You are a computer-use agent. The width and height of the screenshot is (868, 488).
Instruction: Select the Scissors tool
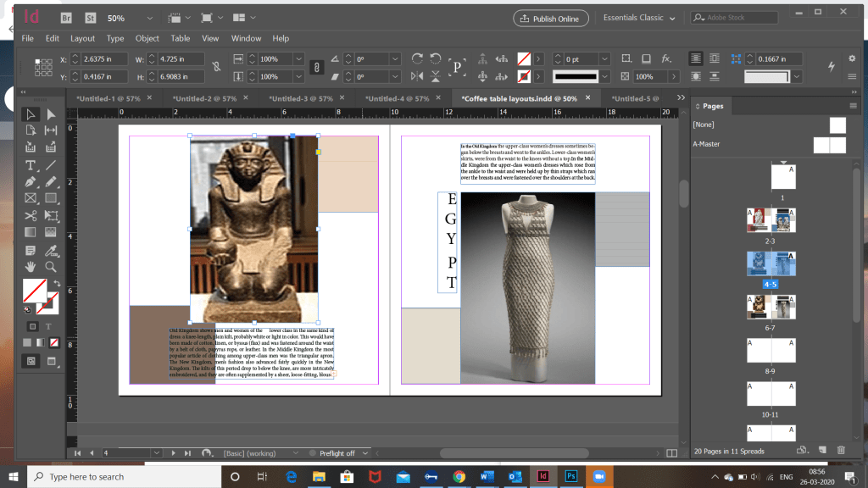pyautogui.click(x=31, y=215)
